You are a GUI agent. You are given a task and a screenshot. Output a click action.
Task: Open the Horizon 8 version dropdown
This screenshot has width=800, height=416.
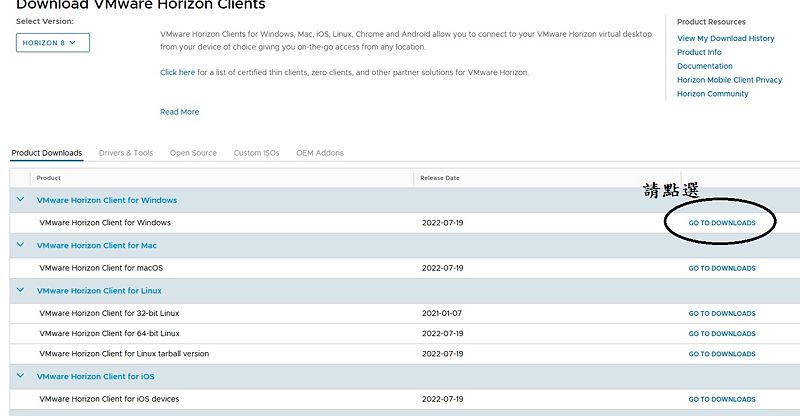[53, 43]
